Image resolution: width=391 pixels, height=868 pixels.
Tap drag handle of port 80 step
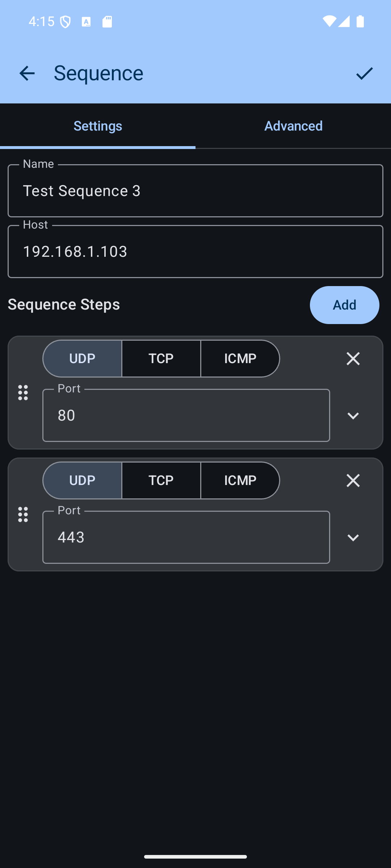(x=23, y=393)
